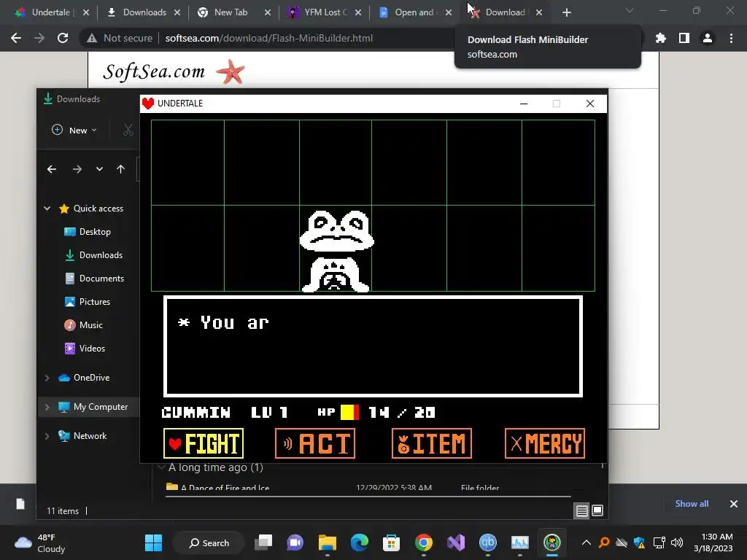This screenshot has width=747, height=560.
Task: Open recent locations dropdown in File Explorer
Action: (x=99, y=169)
